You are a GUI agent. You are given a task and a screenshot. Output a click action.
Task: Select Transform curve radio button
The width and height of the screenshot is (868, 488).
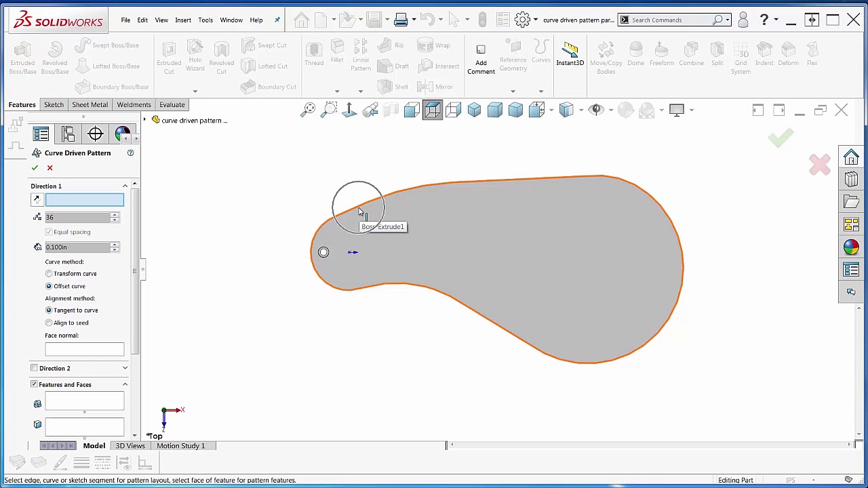(x=49, y=274)
